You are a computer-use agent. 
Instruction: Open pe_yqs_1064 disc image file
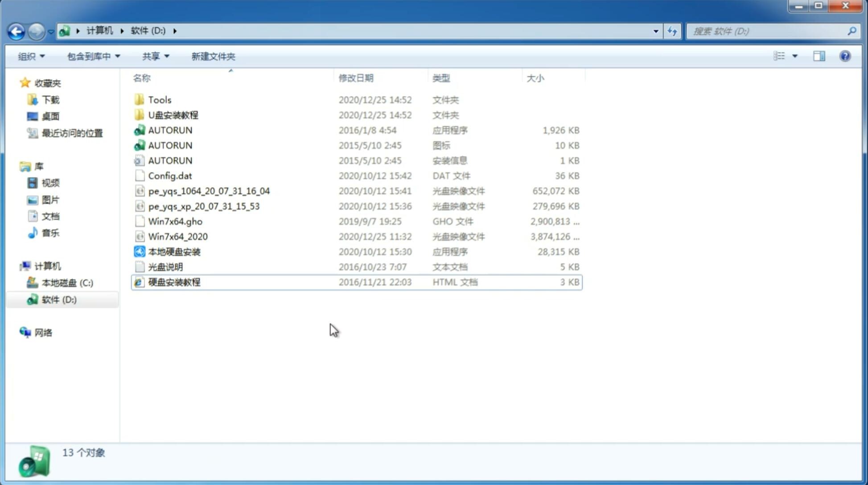(x=209, y=191)
